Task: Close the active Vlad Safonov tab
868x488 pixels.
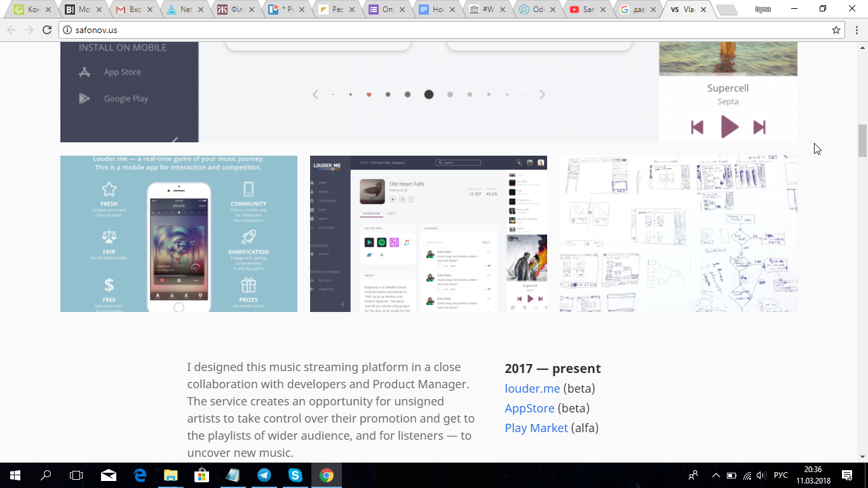Action: click(x=703, y=10)
